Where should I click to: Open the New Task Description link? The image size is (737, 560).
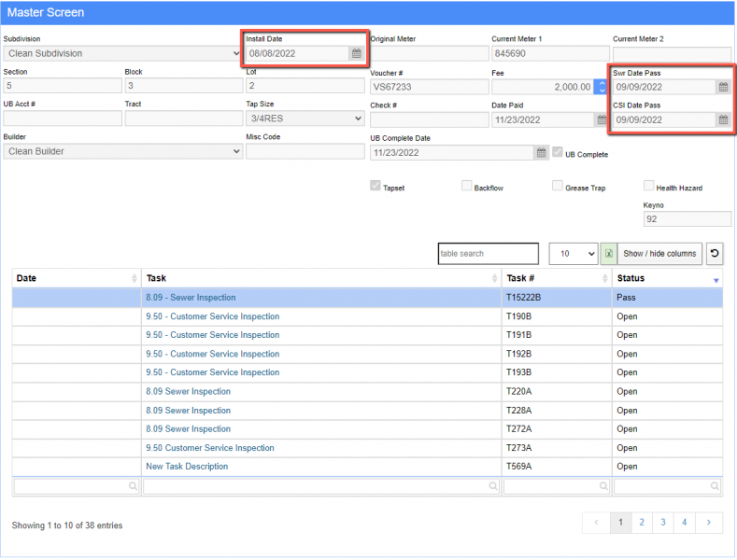tap(187, 467)
